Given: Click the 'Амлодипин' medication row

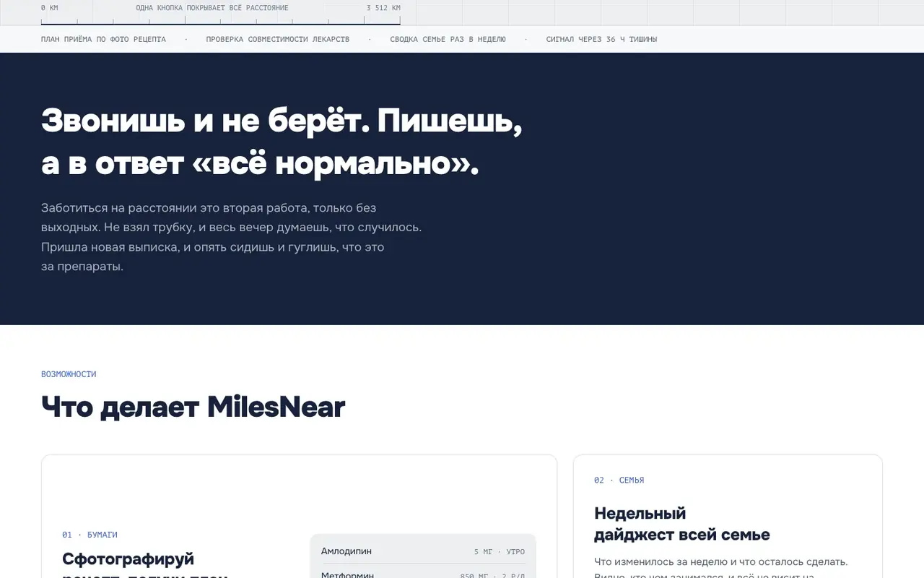Looking at the screenshot, I should [423, 551].
